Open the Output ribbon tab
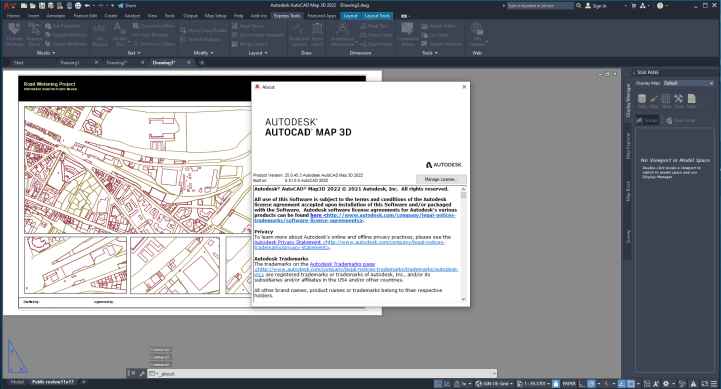This screenshot has height=389, width=721. coord(190,16)
